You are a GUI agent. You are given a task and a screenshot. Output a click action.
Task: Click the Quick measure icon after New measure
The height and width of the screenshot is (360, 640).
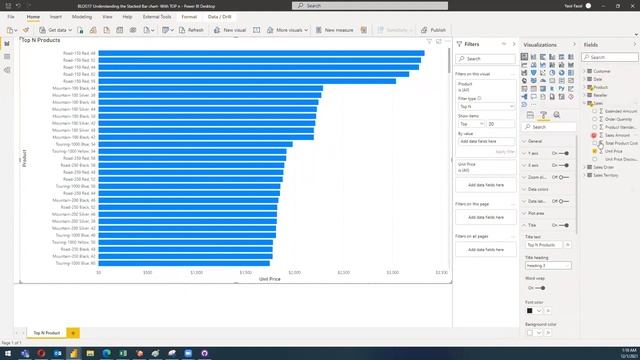click(364, 30)
